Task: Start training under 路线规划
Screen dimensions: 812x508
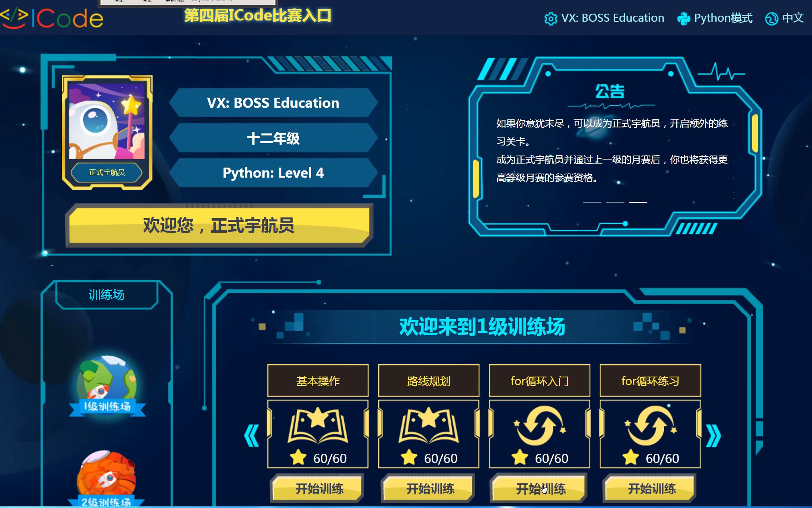Action: (x=430, y=489)
